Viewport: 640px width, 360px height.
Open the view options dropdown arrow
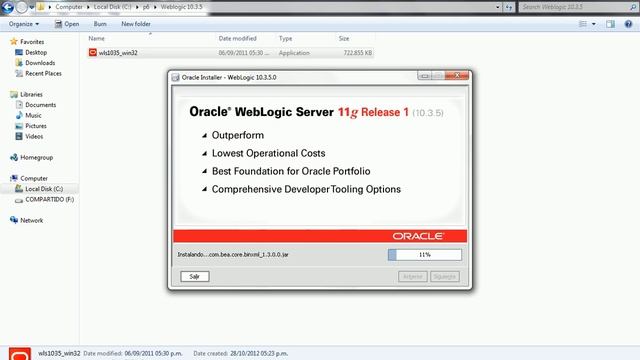click(x=594, y=24)
